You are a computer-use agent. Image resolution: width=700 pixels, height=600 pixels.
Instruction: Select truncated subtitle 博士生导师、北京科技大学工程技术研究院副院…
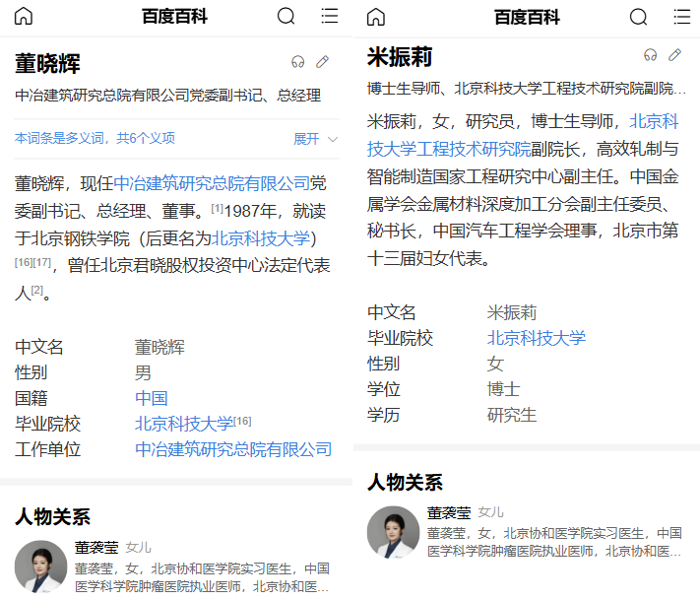(527, 89)
